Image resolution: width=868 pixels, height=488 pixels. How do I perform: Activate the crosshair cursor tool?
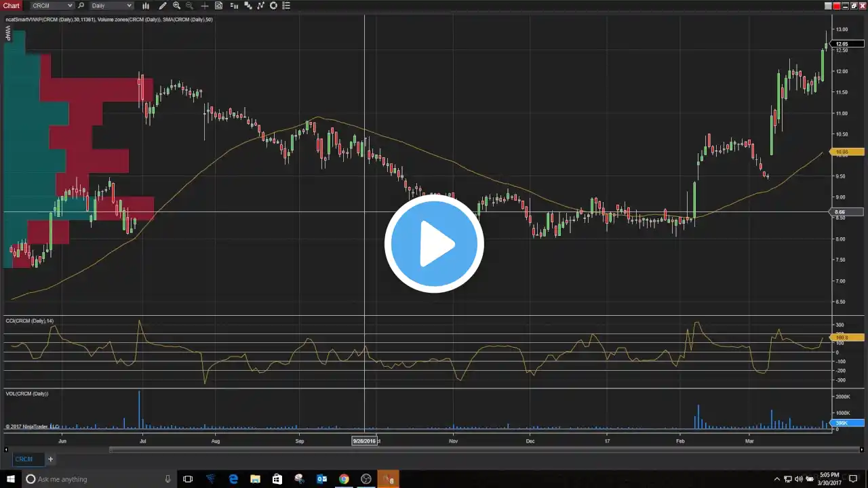point(205,5)
